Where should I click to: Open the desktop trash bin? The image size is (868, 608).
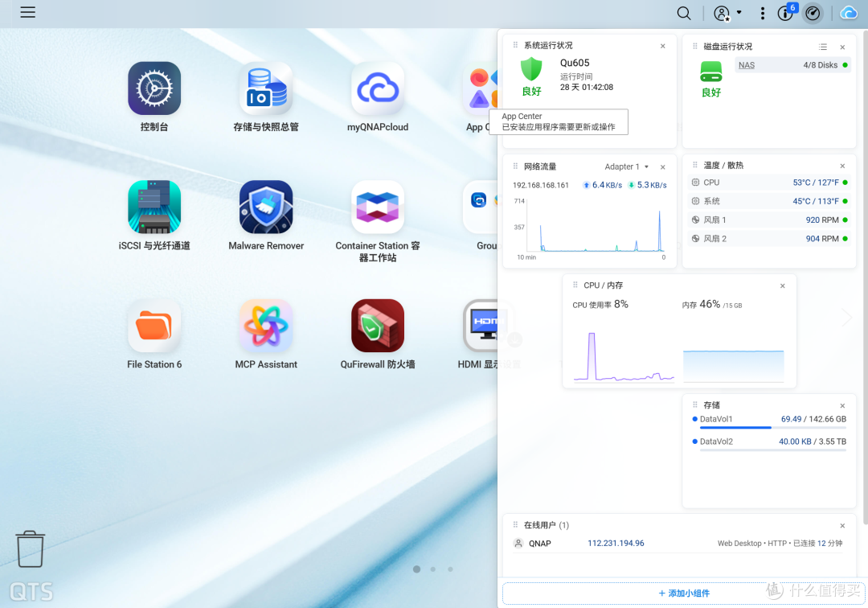point(31,548)
